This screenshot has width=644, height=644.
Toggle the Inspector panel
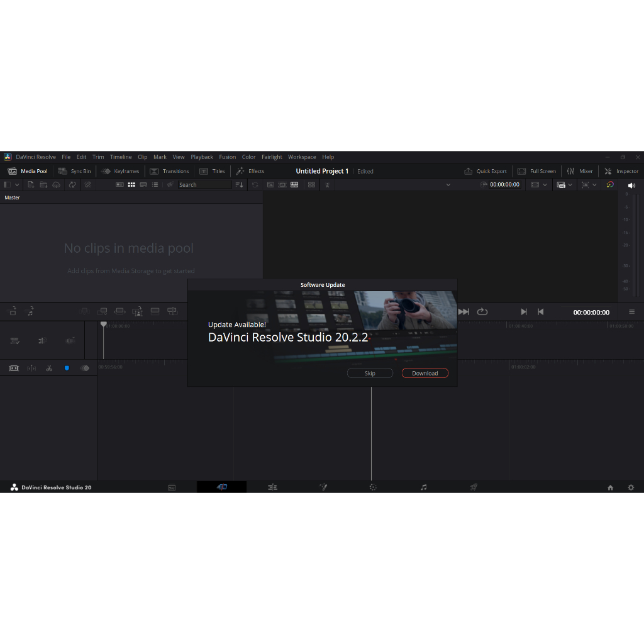click(621, 171)
